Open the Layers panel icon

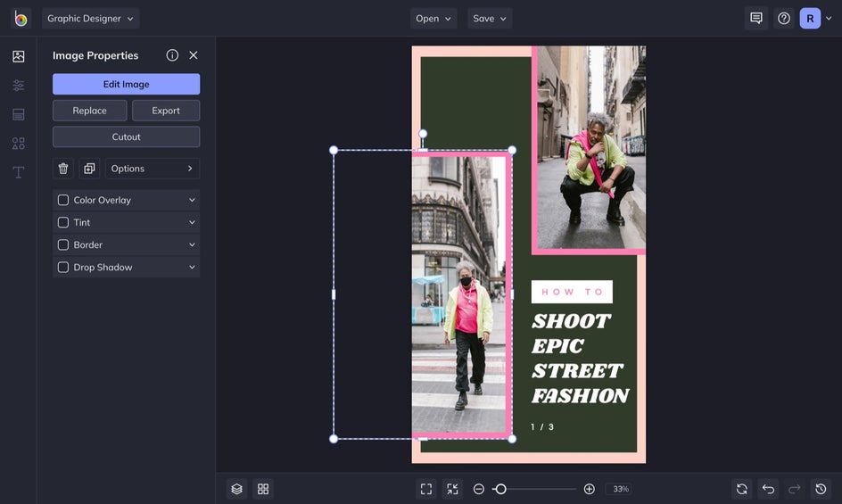point(236,489)
